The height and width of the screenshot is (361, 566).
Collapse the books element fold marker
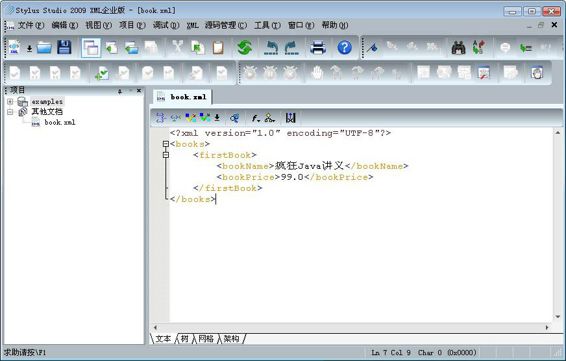pos(166,144)
